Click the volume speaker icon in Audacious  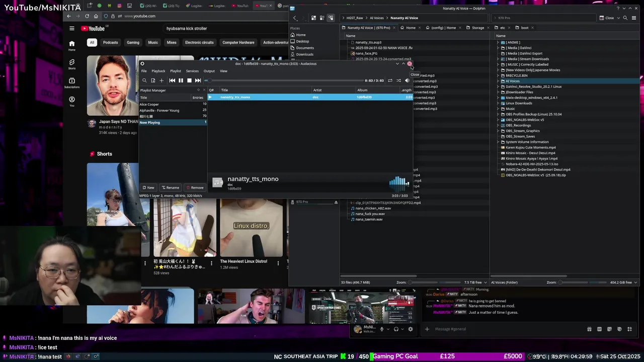click(407, 80)
